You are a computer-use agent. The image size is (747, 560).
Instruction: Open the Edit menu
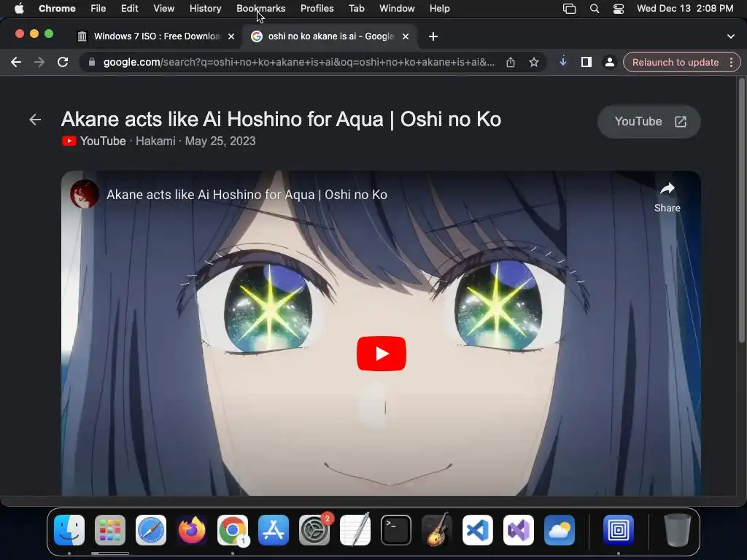point(129,9)
